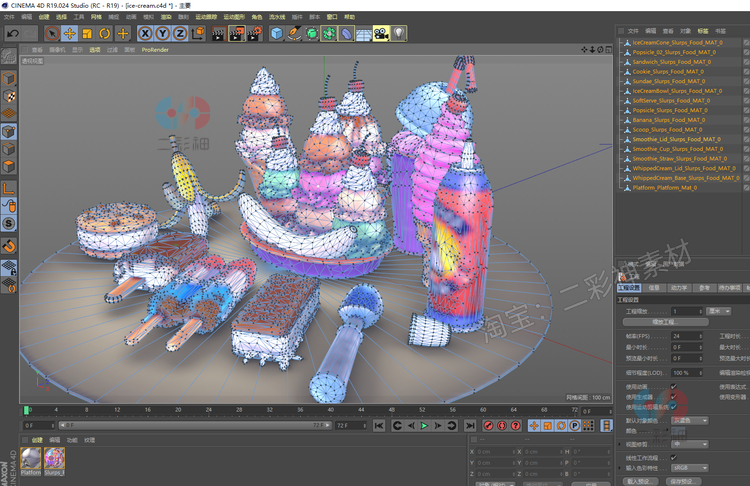Uncheck the 使用动画 checkbox
The width and height of the screenshot is (750, 486).
[x=673, y=386]
